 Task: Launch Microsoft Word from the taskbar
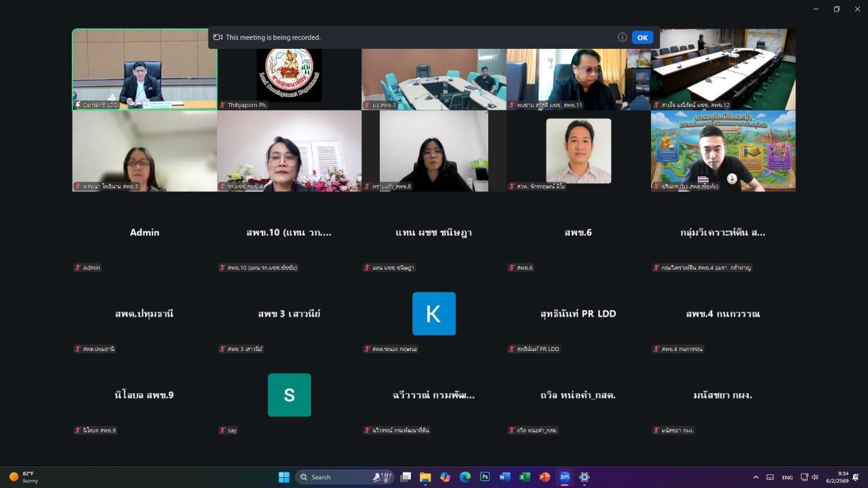[x=505, y=477]
